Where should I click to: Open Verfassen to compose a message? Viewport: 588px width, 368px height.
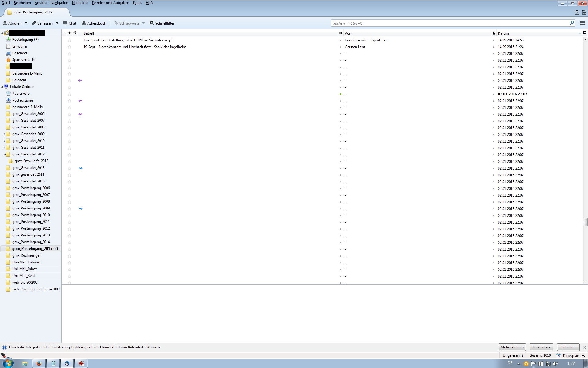(42, 23)
